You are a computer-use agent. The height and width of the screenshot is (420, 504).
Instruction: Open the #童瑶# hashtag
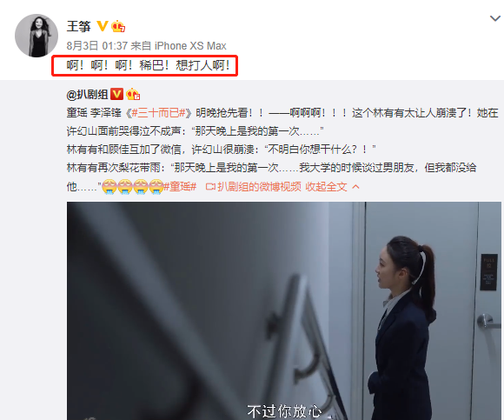[180, 187]
